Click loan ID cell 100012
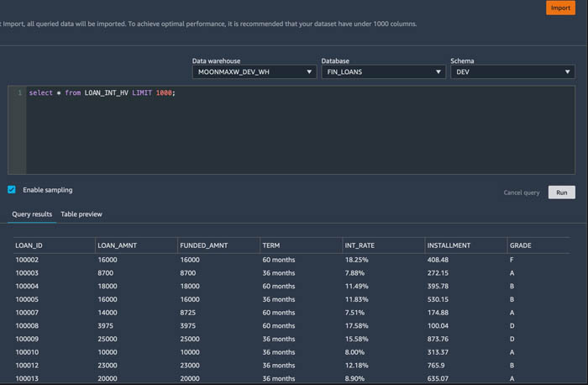This screenshot has width=588, height=385. (27, 366)
